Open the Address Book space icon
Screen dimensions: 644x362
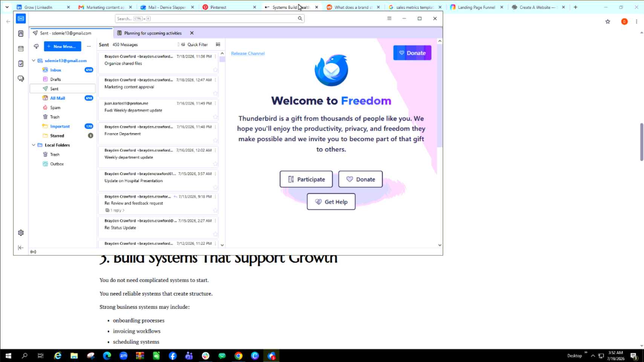(21, 34)
